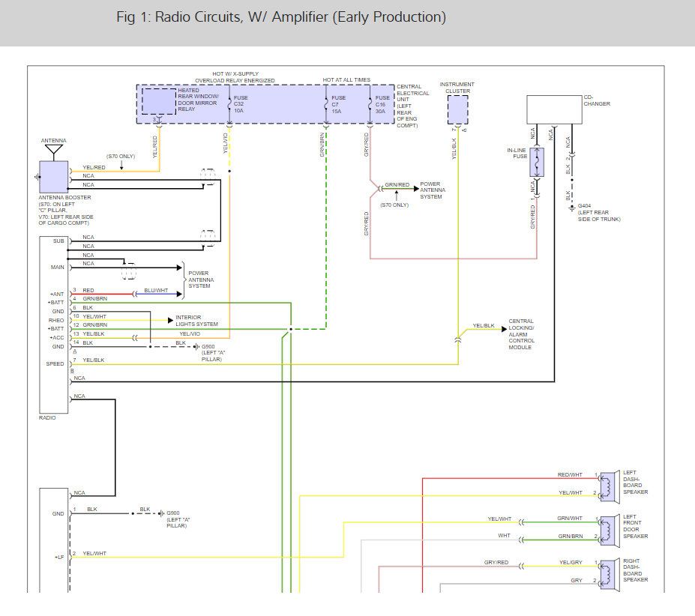Click the in-line fuse symbol
Viewport: 695px width, 616px height.
tap(537, 162)
